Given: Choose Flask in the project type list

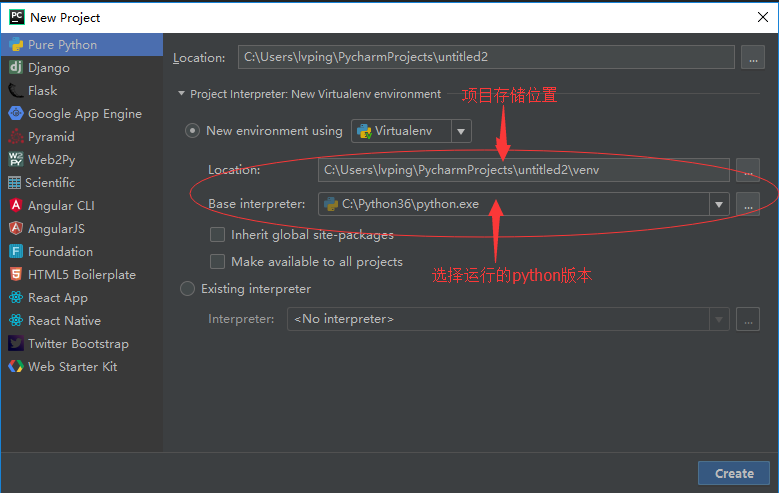Looking at the screenshot, I should tap(43, 90).
